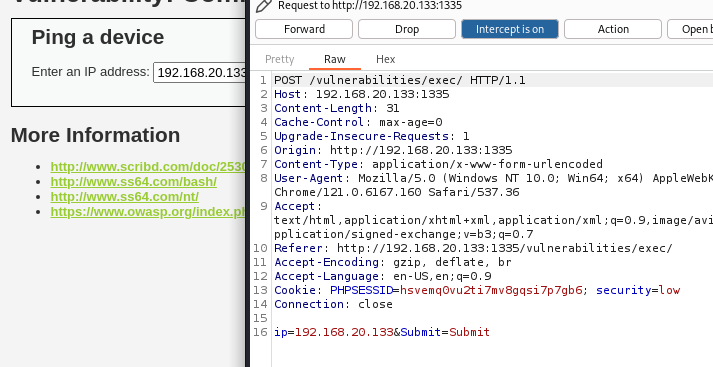Click the pencil icon beside the Request label
The height and width of the screenshot is (367, 713).
(264, 5)
